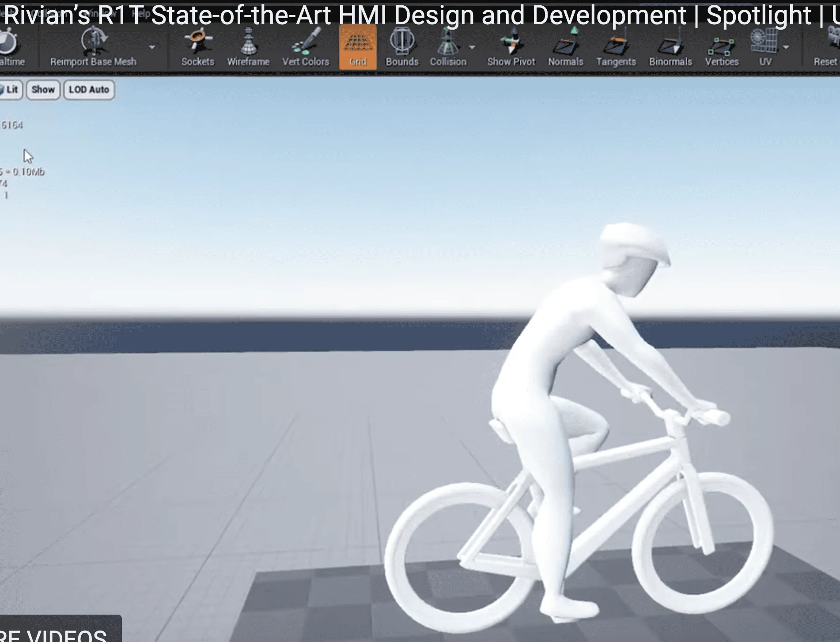This screenshot has width=840, height=642.
Task: Display mesh Binormals
Action: click(x=670, y=47)
